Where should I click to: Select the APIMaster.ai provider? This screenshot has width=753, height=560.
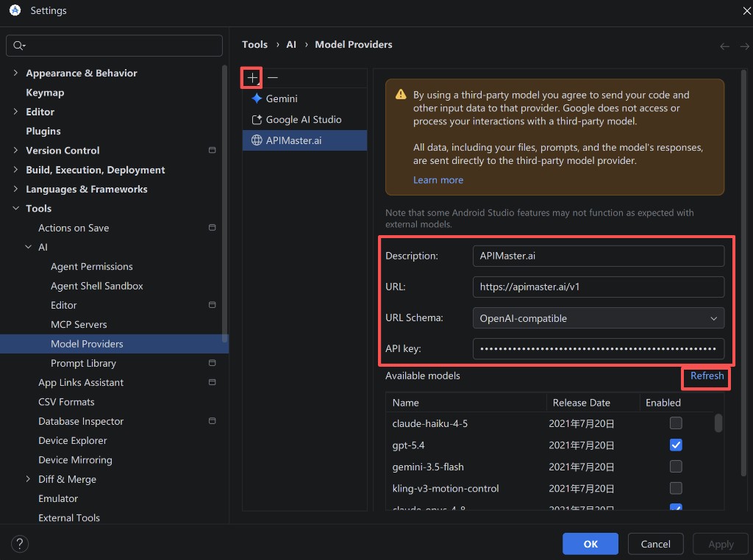(304, 140)
